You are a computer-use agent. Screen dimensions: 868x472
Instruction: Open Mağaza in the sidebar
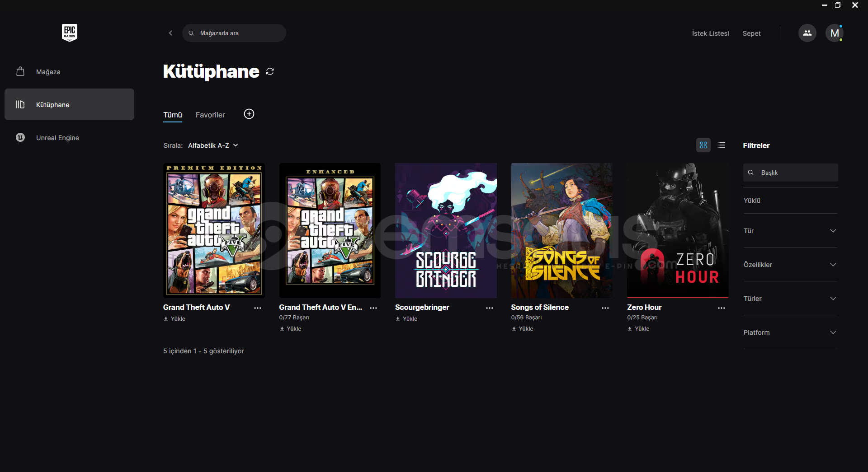[69, 72]
